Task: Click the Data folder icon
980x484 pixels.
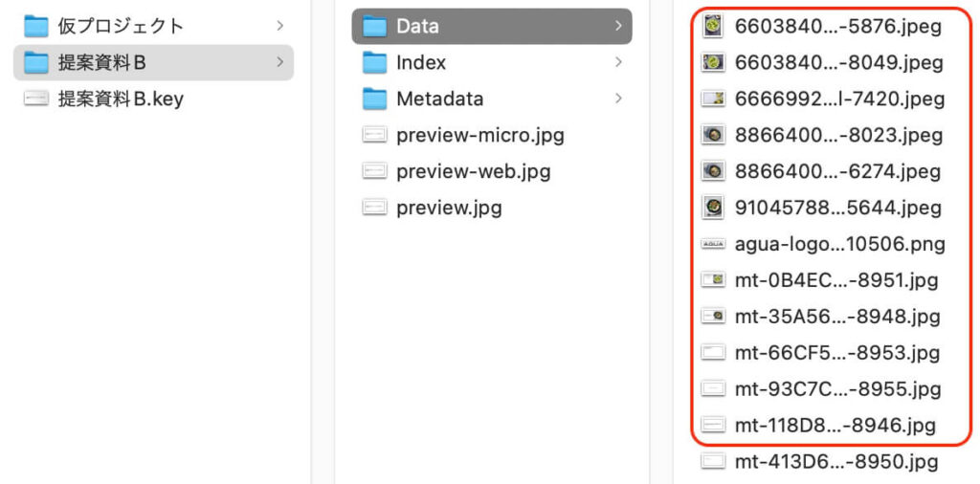Action: tap(374, 26)
